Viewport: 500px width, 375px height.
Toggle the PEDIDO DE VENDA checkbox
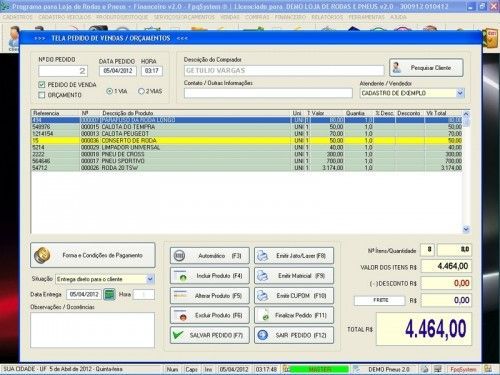(42, 85)
